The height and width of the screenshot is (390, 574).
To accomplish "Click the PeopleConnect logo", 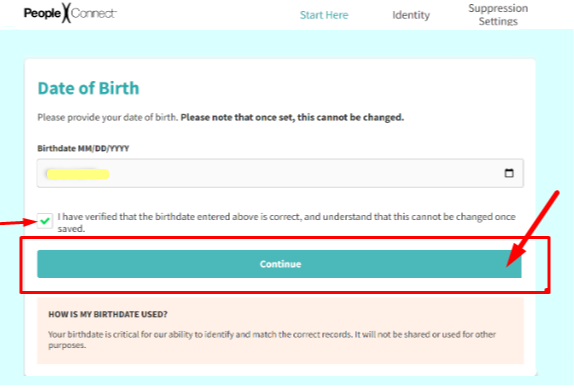I will [x=70, y=13].
